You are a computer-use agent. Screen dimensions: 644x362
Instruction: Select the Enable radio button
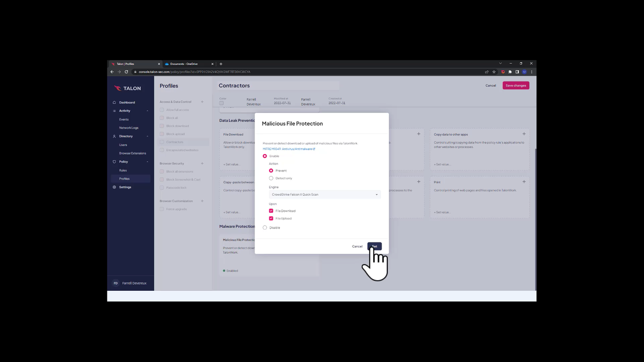point(265,156)
